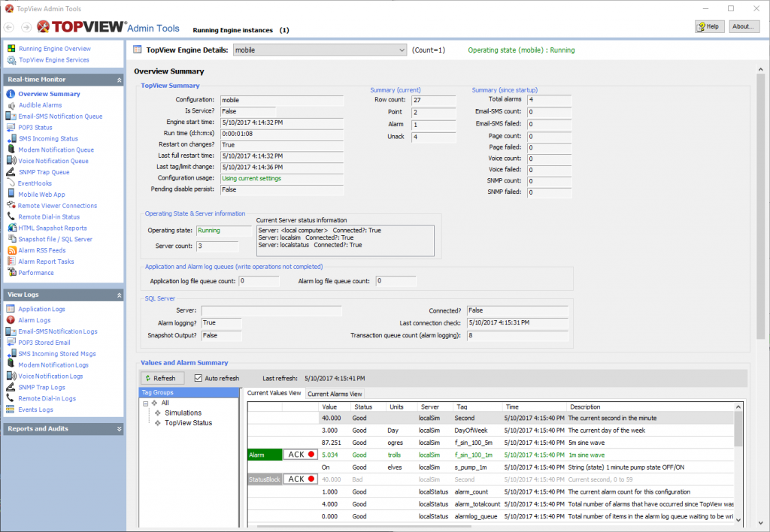Select Snapshot file / SQL Server icon

click(x=12, y=239)
